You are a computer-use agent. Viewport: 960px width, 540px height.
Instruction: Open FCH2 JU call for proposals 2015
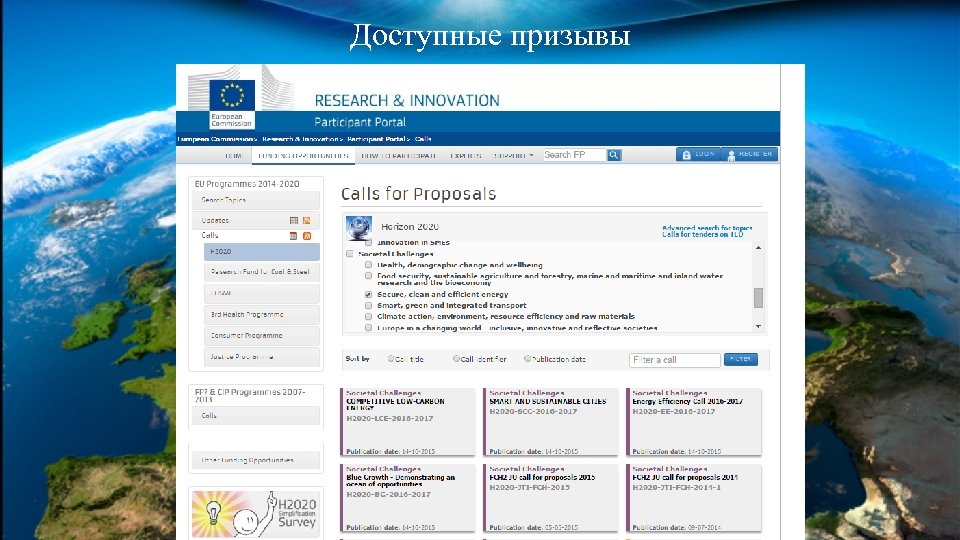click(551, 498)
